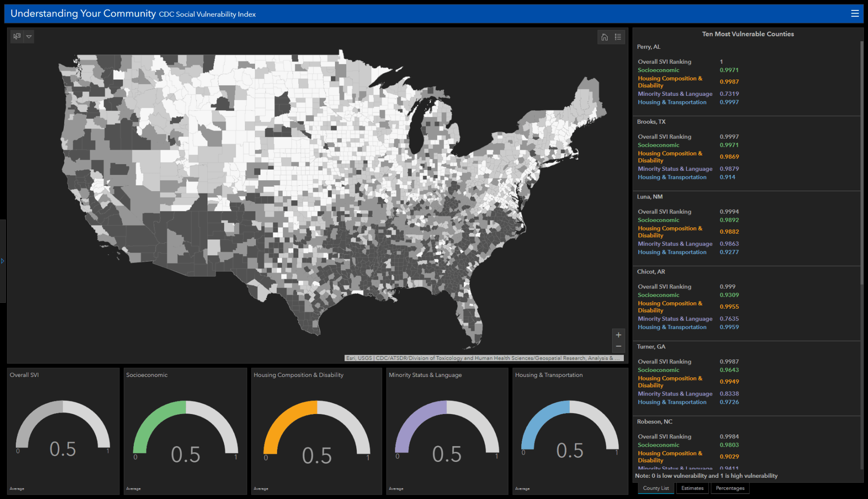Click the Perry, AL county entry

click(x=648, y=47)
